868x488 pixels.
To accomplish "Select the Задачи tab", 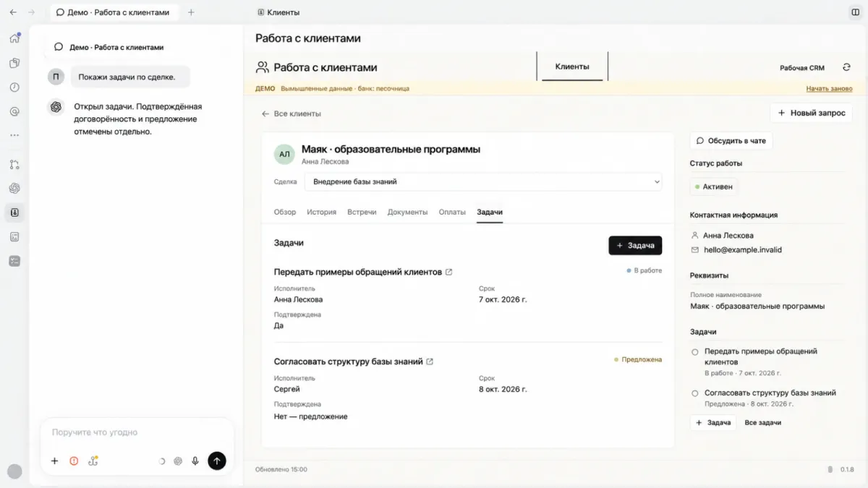I will (490, 212).
